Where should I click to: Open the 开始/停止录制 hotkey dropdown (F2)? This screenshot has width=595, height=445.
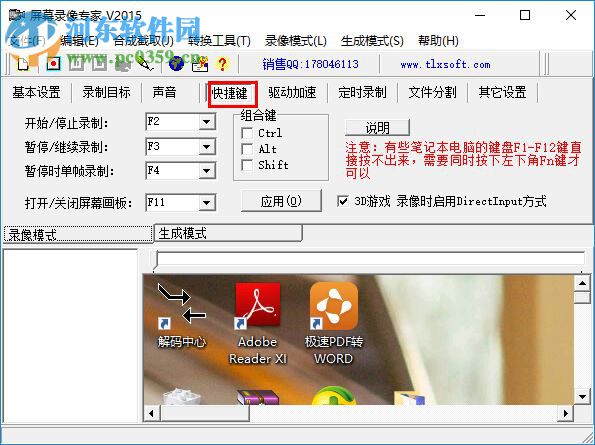[207, 122]
